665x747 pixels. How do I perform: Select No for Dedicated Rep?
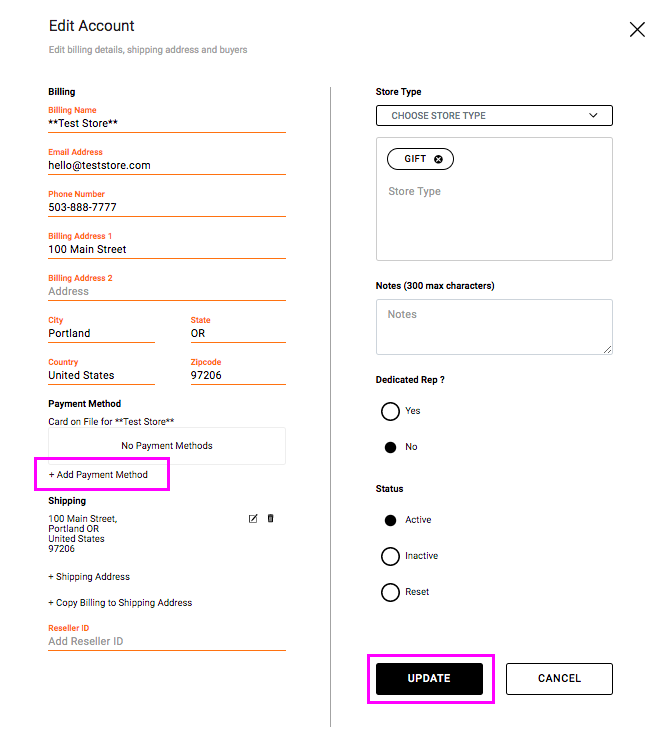390,447
